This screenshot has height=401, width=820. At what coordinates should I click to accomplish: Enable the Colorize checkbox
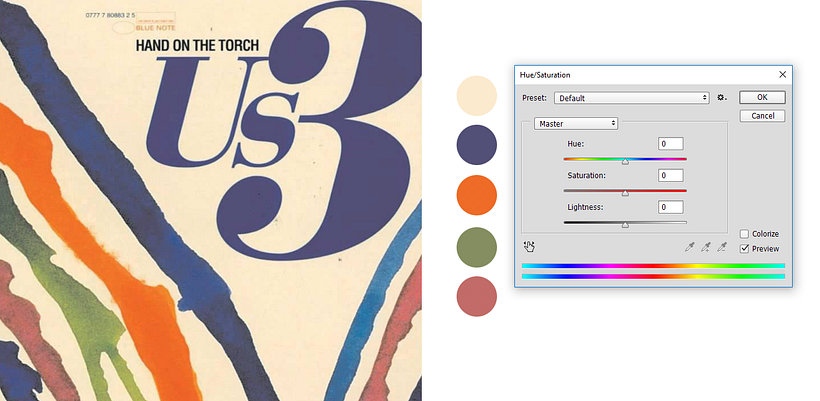[745, 234]
